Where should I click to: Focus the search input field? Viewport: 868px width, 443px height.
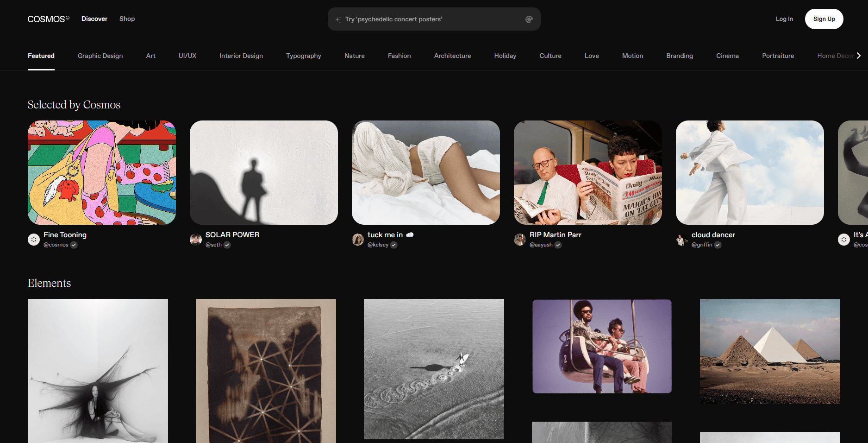coord(434,19)
